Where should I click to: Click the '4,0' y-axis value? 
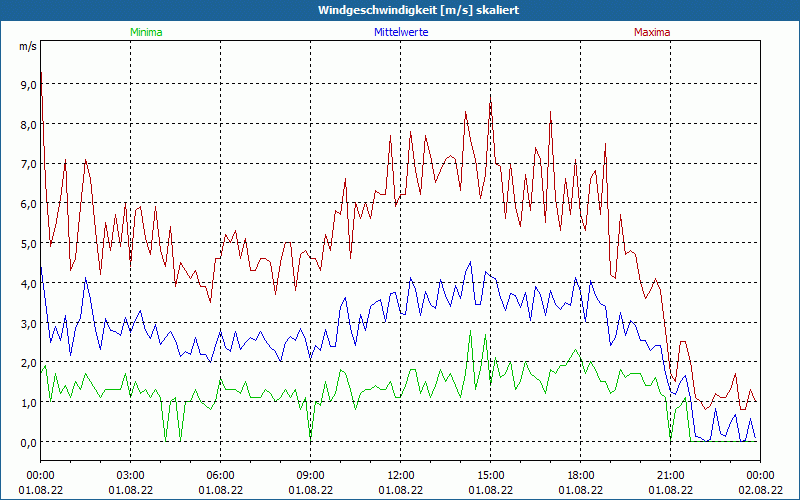point(28,284)
